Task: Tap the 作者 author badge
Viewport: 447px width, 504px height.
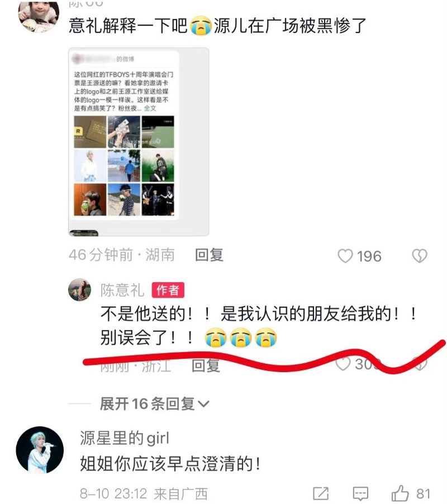Action: pyautogui.click(x=168, y=290)
